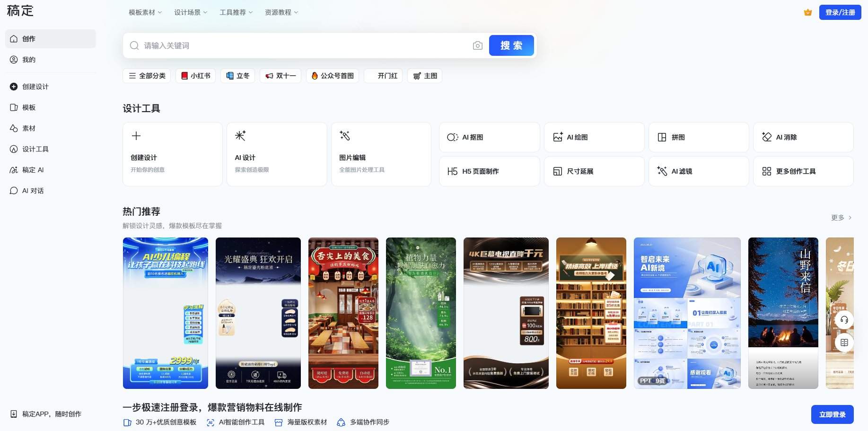Screen dimensions: 868x431
Task: Click the blue 搜索 button
Action: point(511,45)
